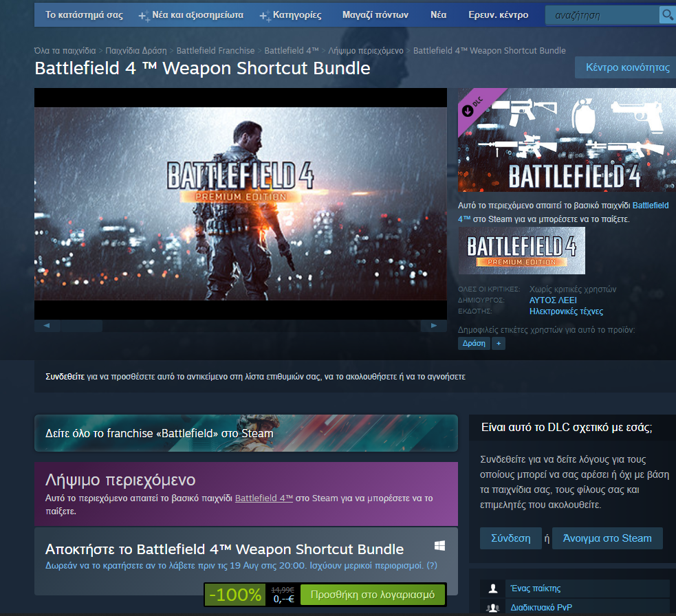Focus the αναζήτηση search field
This screenshot has height=616, width=676.
(x=602, y=15)
